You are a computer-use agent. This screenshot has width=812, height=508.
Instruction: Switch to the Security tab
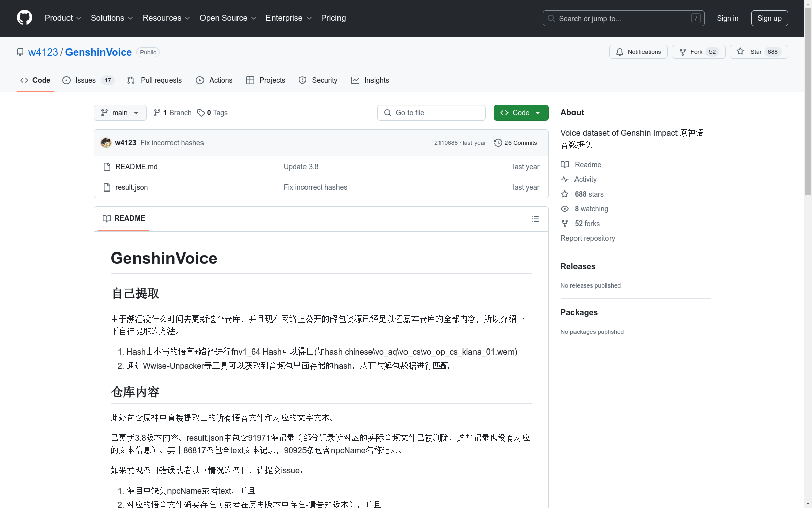coord(318,80)
